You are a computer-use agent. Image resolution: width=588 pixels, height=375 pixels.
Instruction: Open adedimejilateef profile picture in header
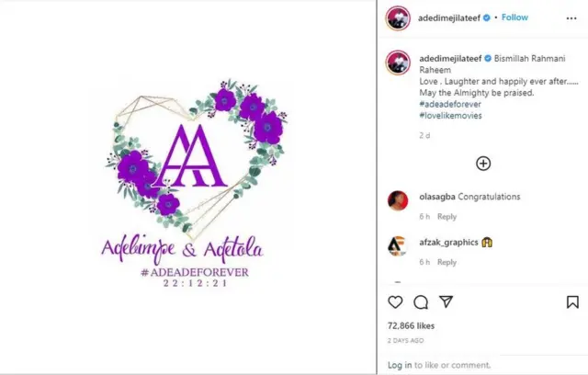(397, 17)
